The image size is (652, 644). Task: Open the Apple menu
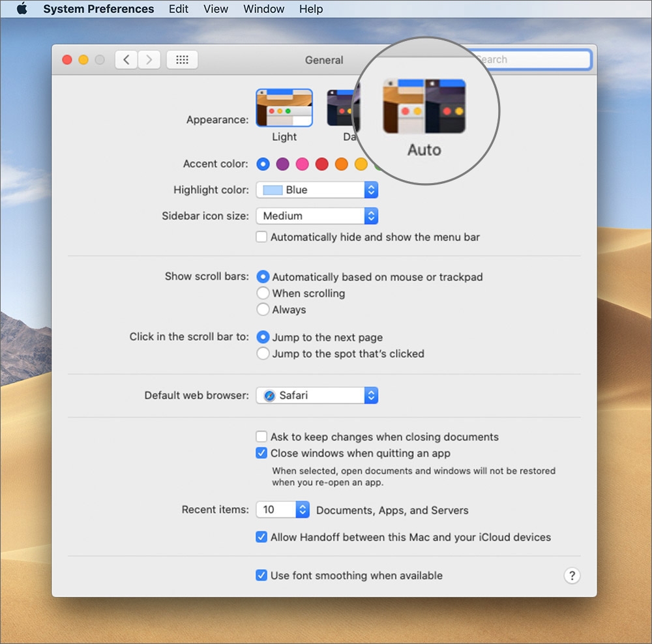pyautogui.click(x=22, y=8)
